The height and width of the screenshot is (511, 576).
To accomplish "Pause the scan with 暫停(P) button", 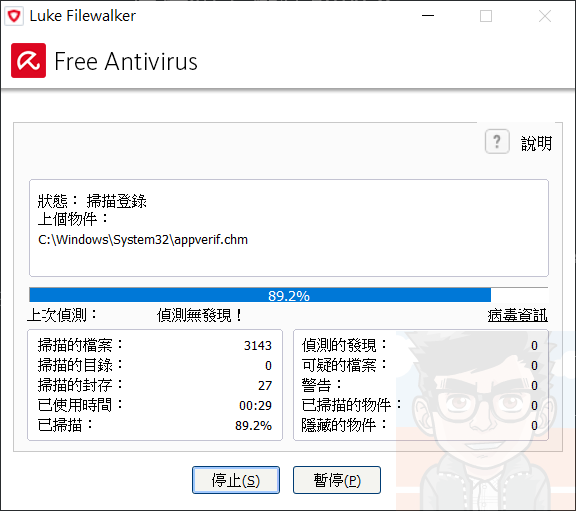I will (337, 480).
